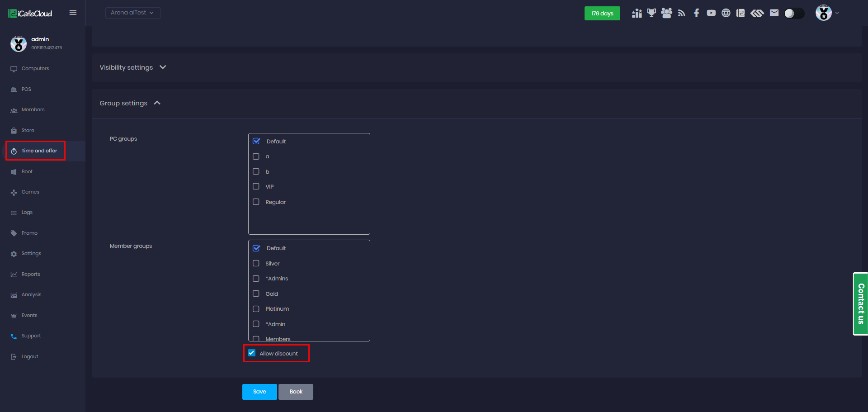Image resolution: width=868 pixels, height=412 pixels.
Task: Click the hamburger menu icon
Action: tap(73, 13)
